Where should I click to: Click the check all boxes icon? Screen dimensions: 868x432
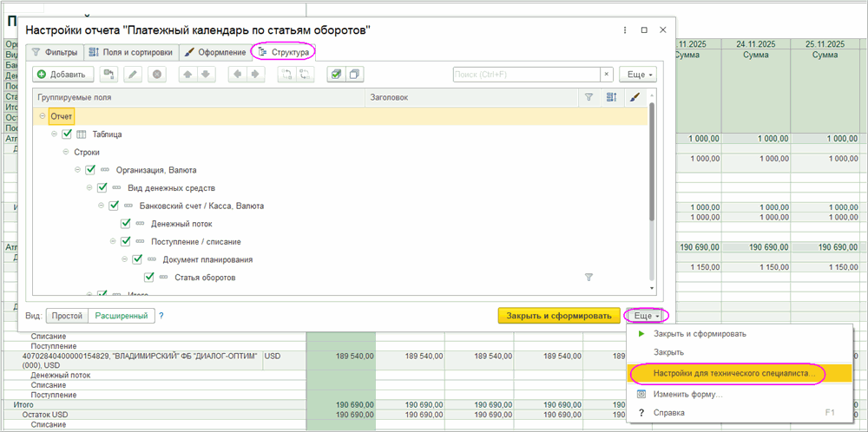pyautogui.click(x=335, y=75)
